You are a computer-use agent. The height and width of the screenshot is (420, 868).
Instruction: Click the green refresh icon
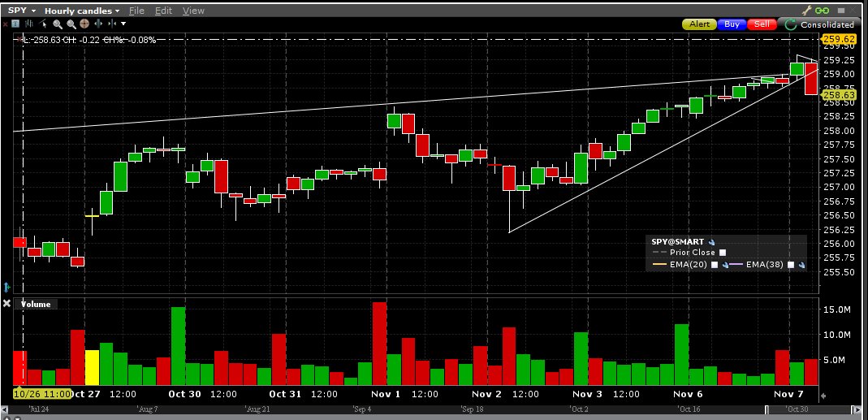pos(790,24)
